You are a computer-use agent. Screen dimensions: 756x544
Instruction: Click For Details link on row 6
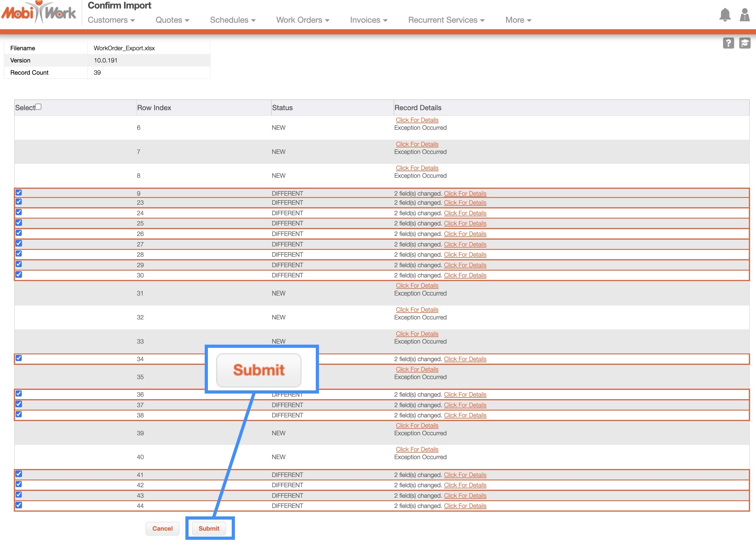coord(417,120)
